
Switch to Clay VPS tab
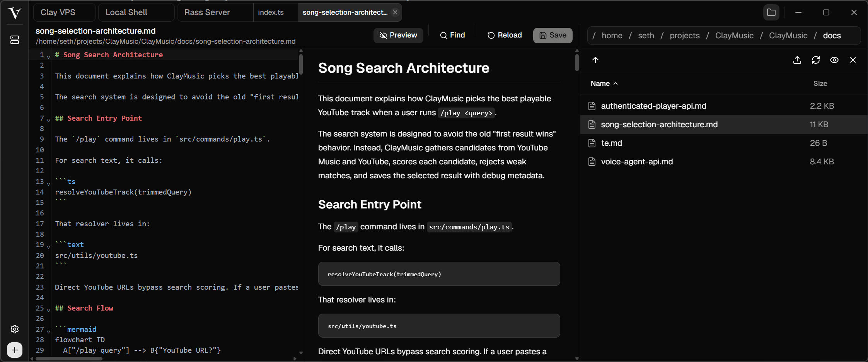pos(64,12)
